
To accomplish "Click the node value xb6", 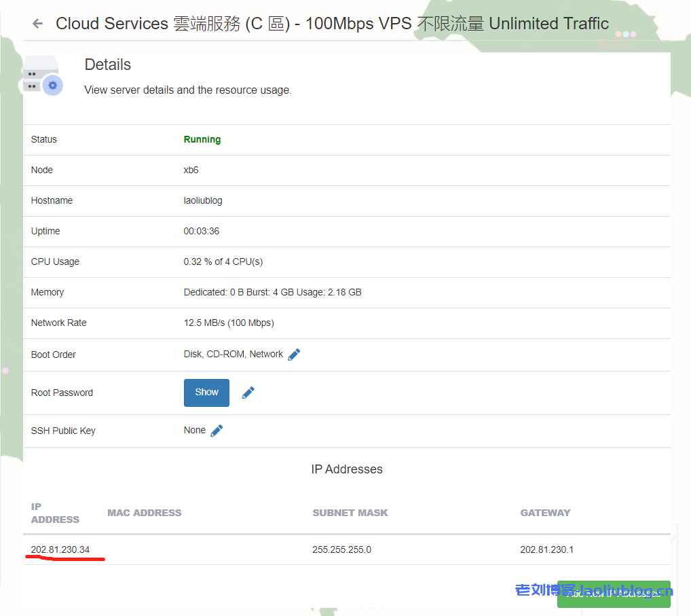I will coord(191,170).
